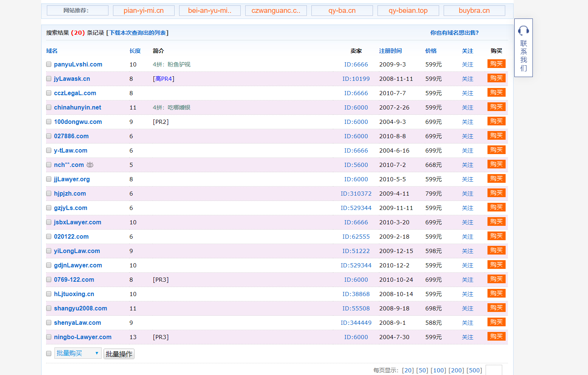Click the headset contact-us icon

click(x=523, y=31)
